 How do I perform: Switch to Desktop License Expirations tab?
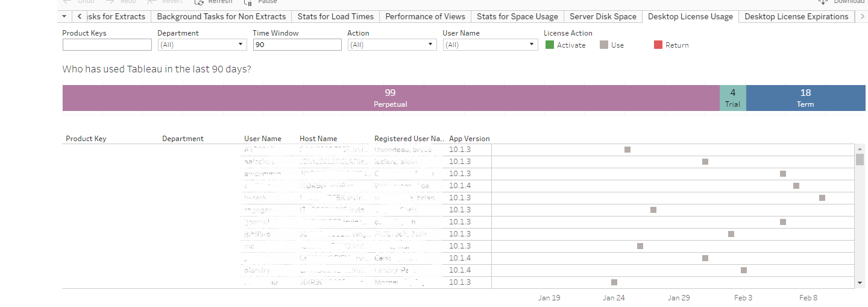click(x=796, y=16)
